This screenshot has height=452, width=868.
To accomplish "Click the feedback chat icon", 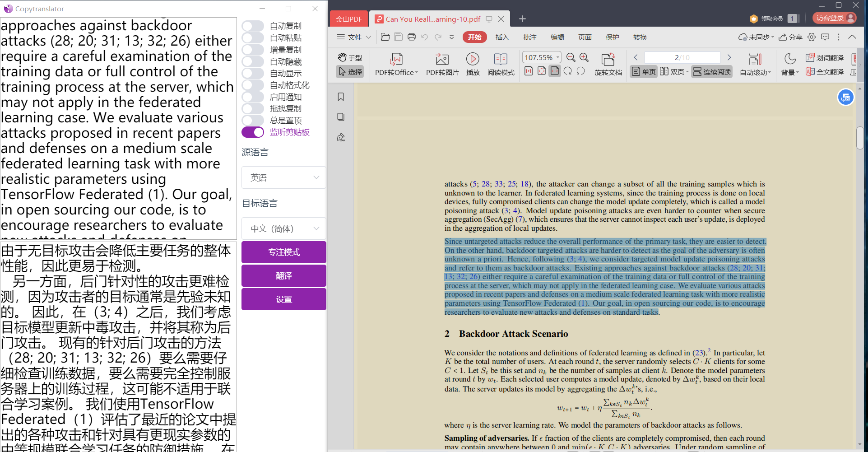I will pyautogui.click(x=825, y=37).
